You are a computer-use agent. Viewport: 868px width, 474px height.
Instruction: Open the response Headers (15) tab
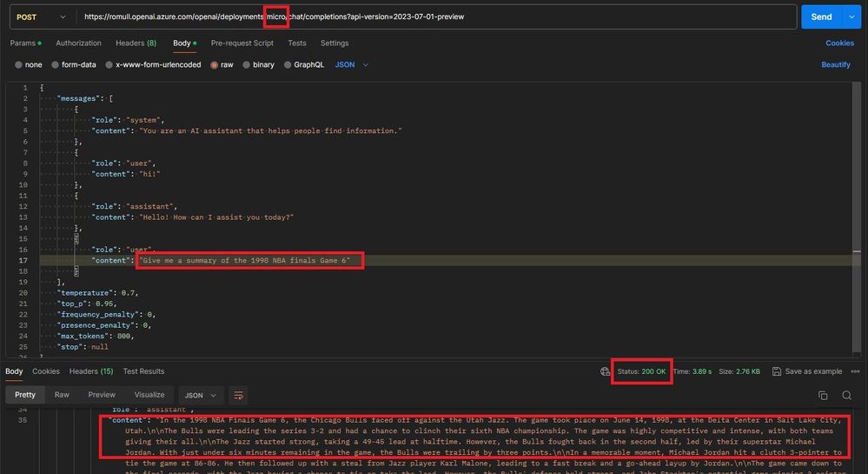[x=90, y=371]
